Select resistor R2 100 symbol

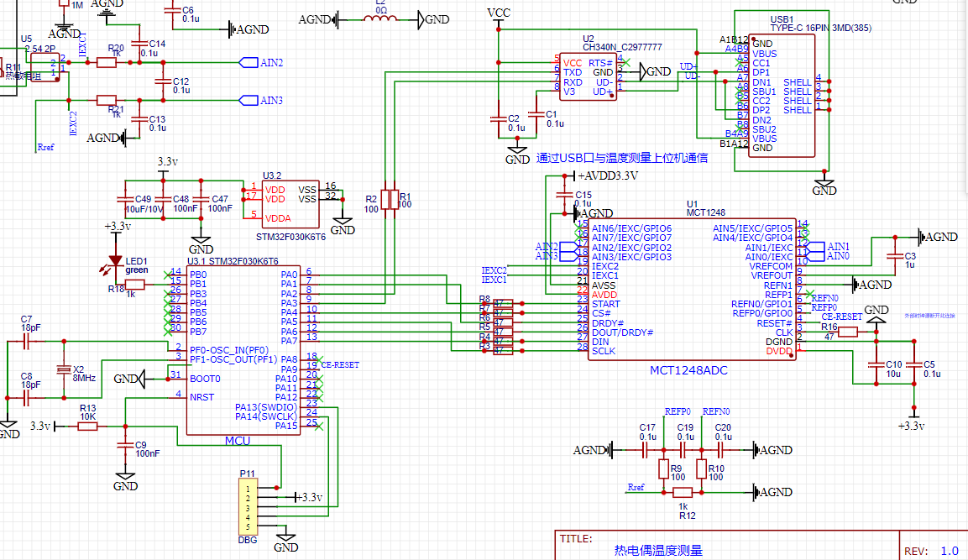click(385, 200)
